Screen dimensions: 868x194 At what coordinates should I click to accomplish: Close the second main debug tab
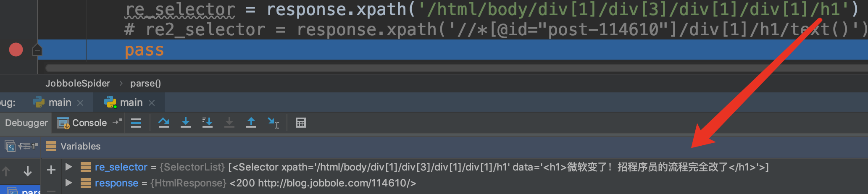click(x=152, y=102)
